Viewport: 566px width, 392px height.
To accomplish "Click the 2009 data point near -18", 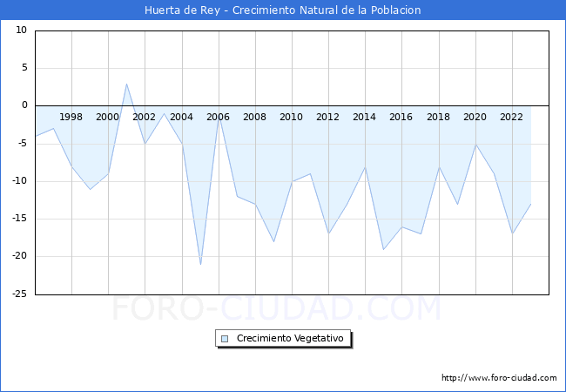I will point(274,241).
